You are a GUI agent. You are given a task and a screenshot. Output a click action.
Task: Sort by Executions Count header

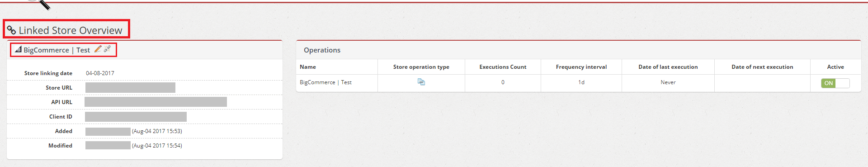tap(503, 67)
